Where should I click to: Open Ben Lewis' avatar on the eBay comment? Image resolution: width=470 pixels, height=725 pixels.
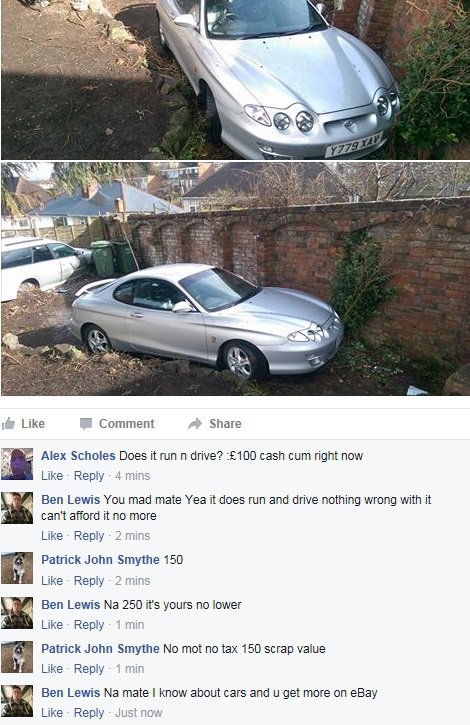pyautogui.click(x=17, y=701)
